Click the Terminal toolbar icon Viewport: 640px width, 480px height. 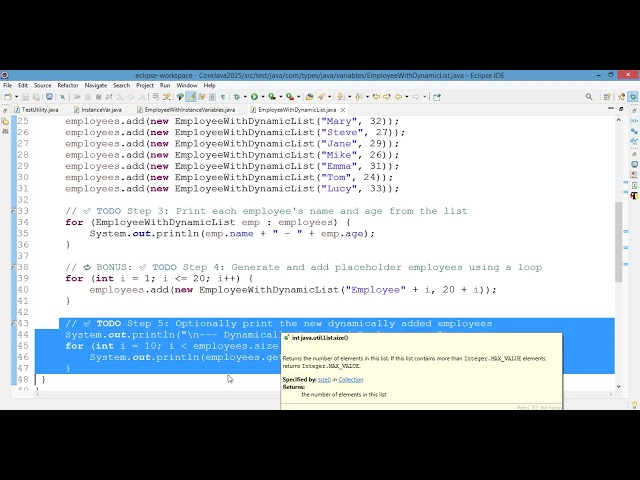point(49,97)
